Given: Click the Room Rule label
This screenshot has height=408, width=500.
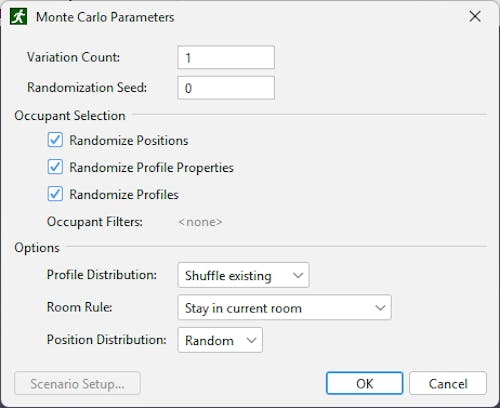Looking at the screenshot, I should [x=79, y=307].
